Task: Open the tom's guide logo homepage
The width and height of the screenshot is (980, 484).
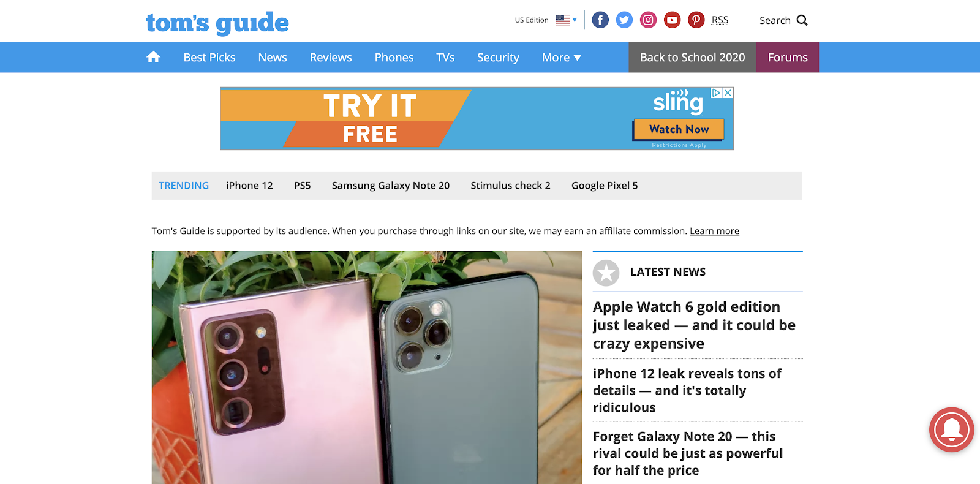Action: [217, 23]
